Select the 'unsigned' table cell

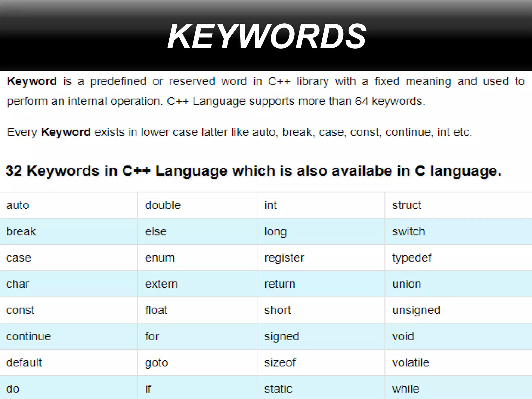[x=416, y=310]
